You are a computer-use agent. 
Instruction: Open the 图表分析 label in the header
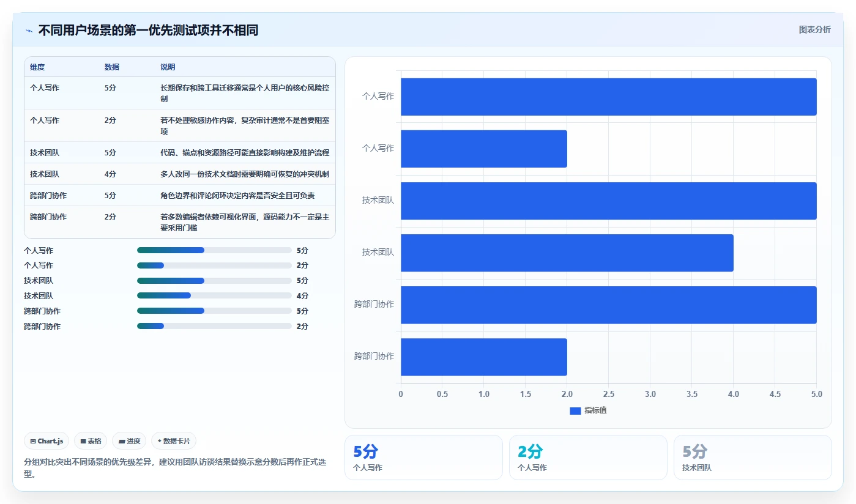tap(815, 29)
